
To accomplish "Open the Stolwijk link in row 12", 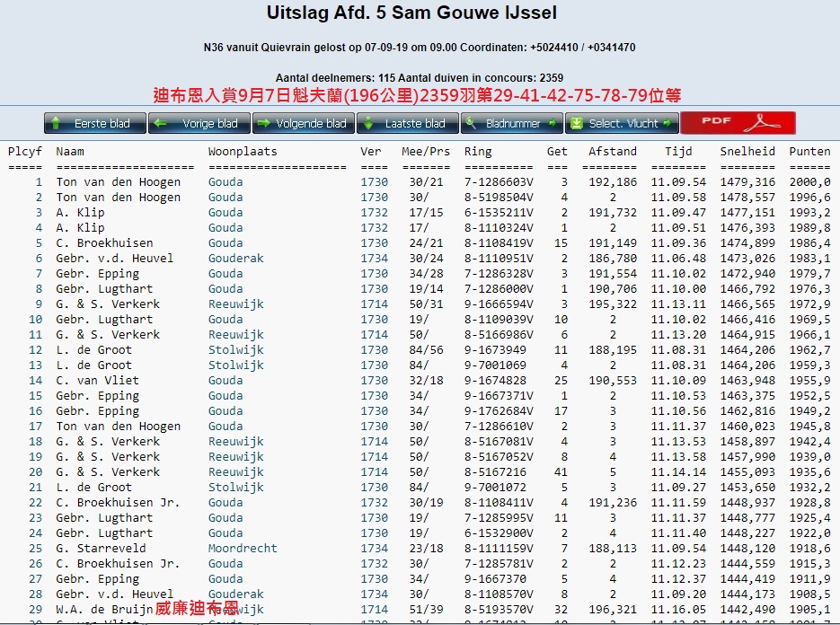I will point(235,350).
